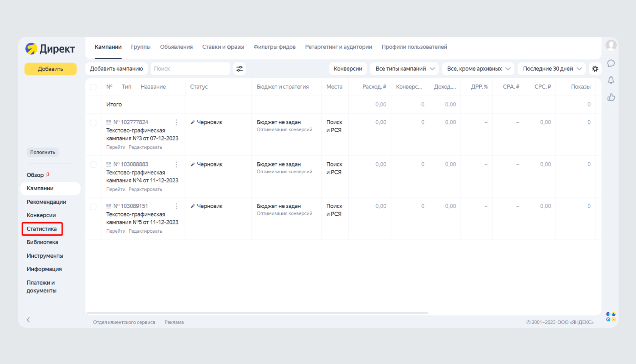
Task: Open Статистика in the sidebar
Action: coord(42,229)
